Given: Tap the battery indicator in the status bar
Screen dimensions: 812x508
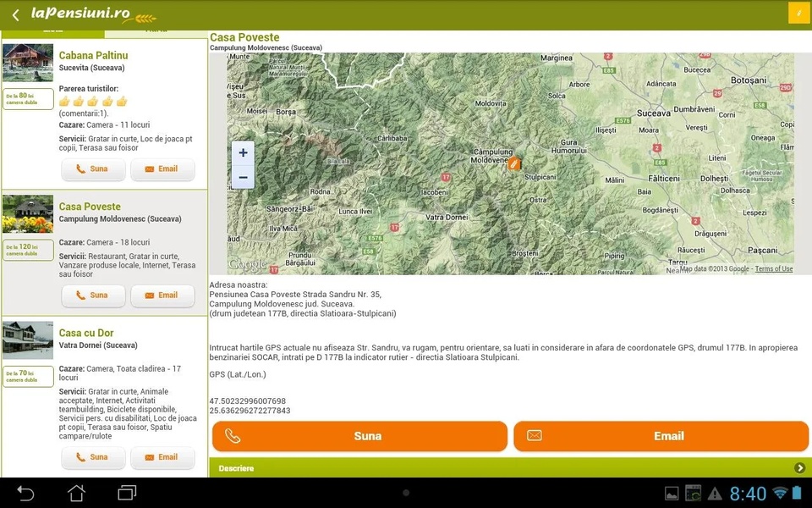Looking at the screenshot, I should [796, 493].
